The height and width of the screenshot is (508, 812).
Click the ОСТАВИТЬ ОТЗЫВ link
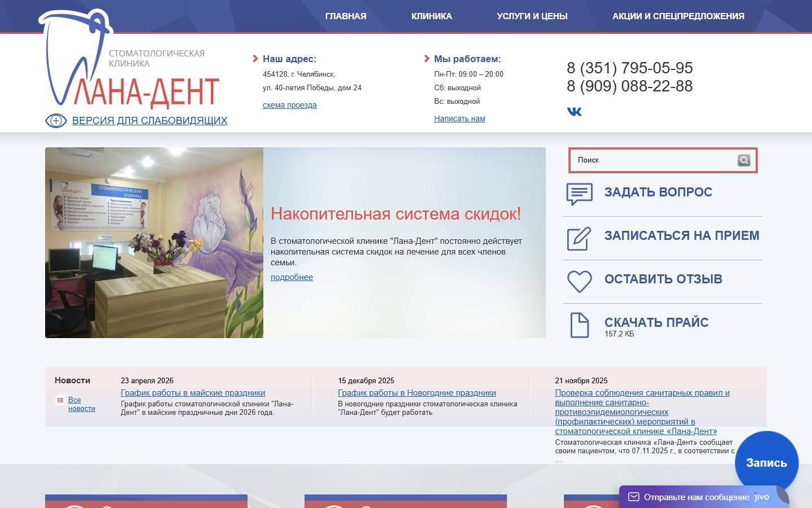[x=663, y=279]
